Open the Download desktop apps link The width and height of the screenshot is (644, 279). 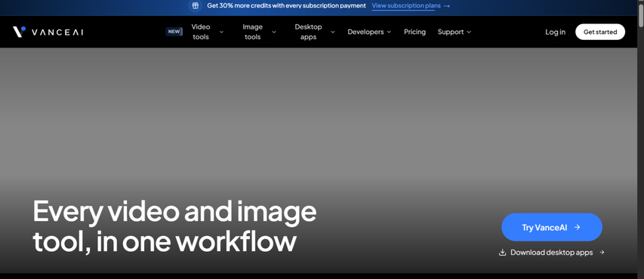coord(552,253)
